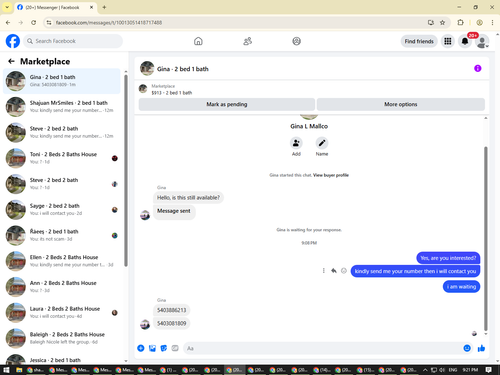The height and width of the screenshot is (375, 500).
Task: Click the 'Hello, is this still available?' message
Action: point(188,198)
